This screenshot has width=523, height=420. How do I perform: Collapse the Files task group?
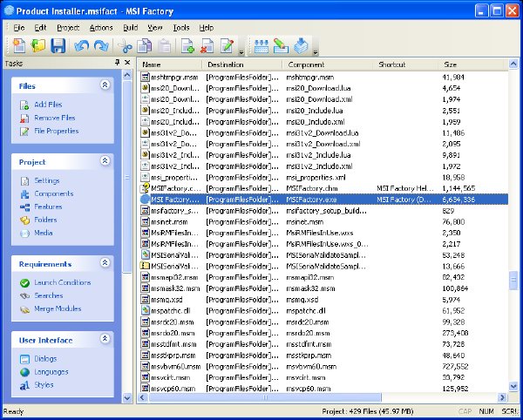(x=105, y=85)
